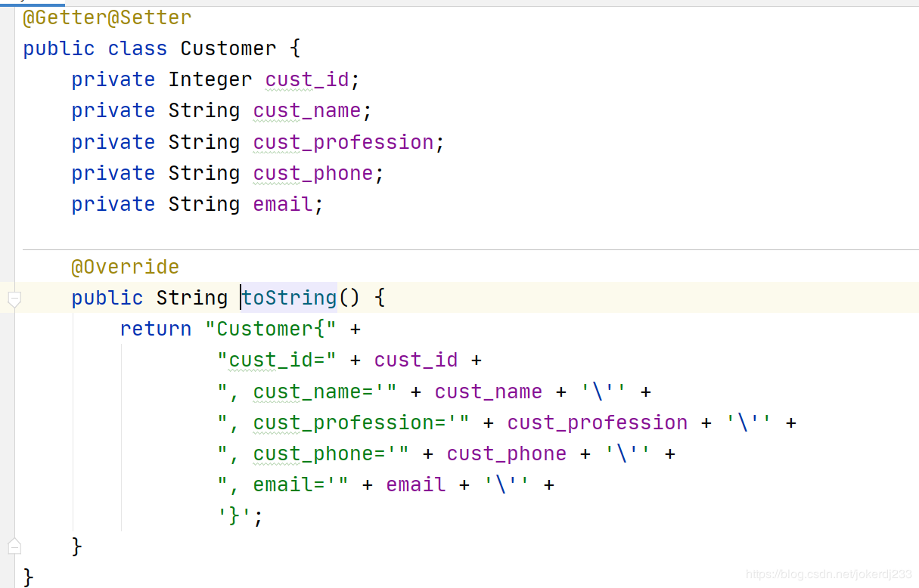Click the @Override annotation
The width and height of the screenshot is (919, 588).
pyautogui.click(x=126, y=268)
